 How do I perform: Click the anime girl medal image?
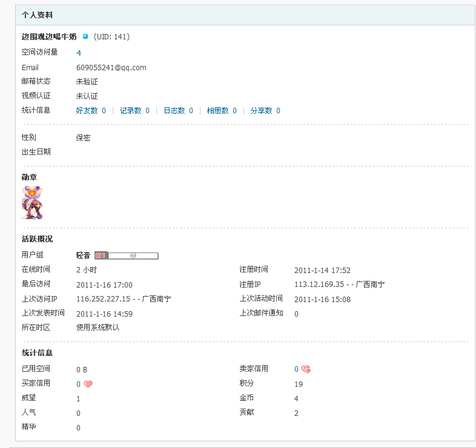(32, 203)
